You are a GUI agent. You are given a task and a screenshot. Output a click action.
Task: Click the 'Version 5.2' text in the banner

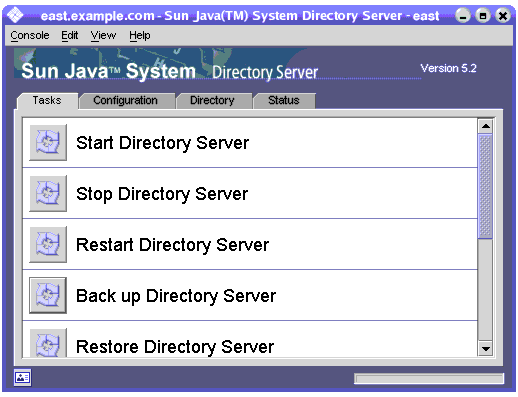pos(448,68)
